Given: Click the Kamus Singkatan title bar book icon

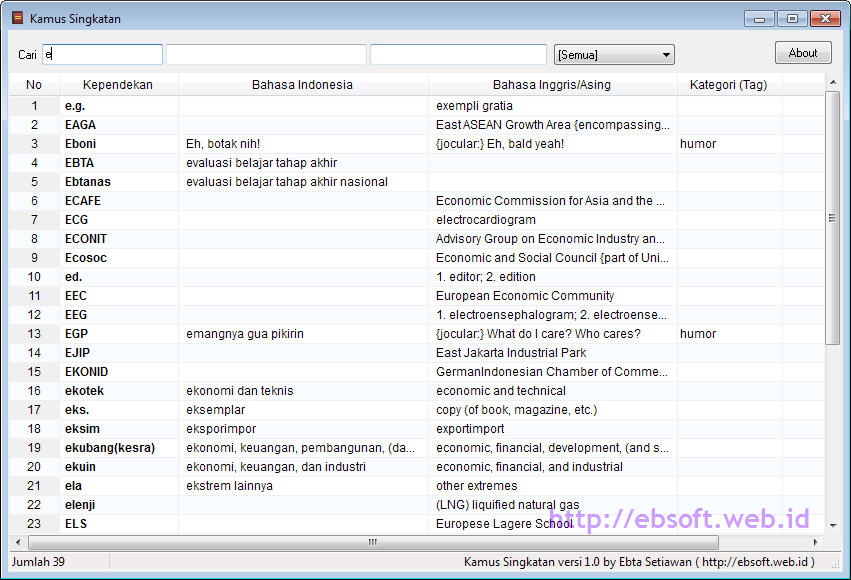Looking at the screenshot, I should point(17,18).
